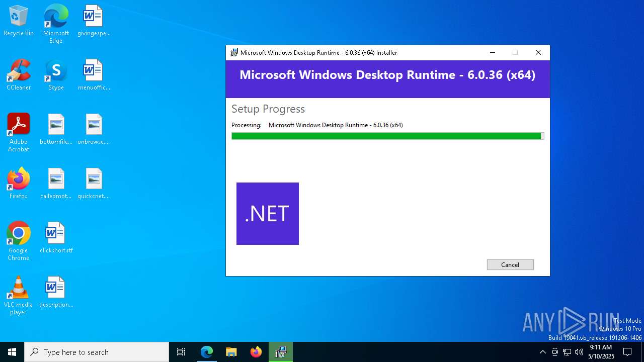This screenshot has height=362, width=644.
Task: Select the bottomfile image file
Action: 56,130
